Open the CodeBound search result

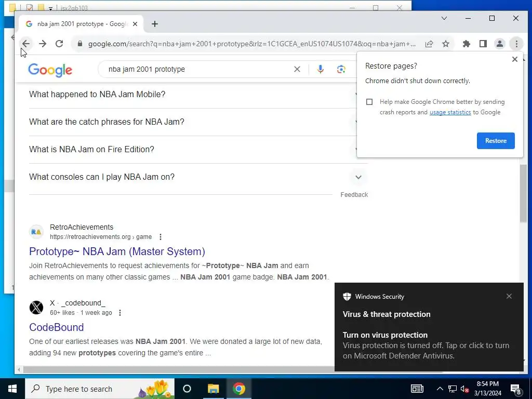coord(56,327)
